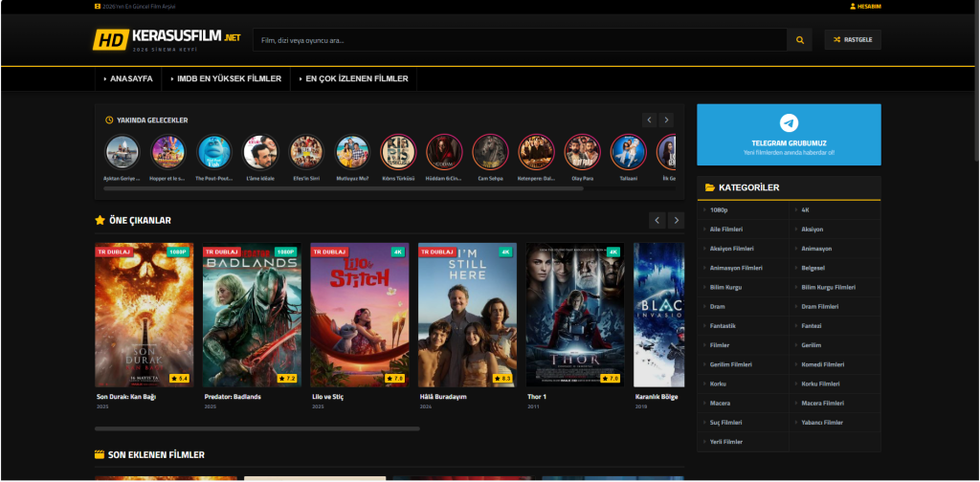Open the Aile Filmleri category
Viewport: 980px width, 482px height.
click(726, 230)
